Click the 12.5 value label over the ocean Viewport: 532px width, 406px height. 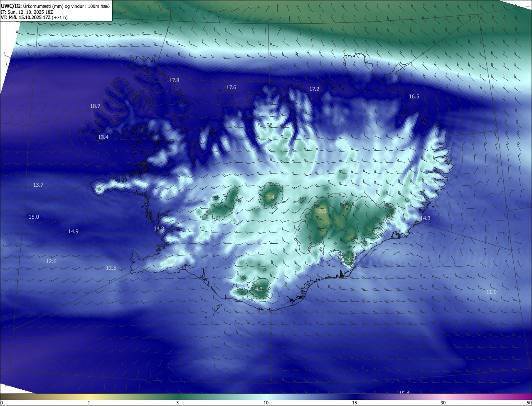tap(111, 268)
